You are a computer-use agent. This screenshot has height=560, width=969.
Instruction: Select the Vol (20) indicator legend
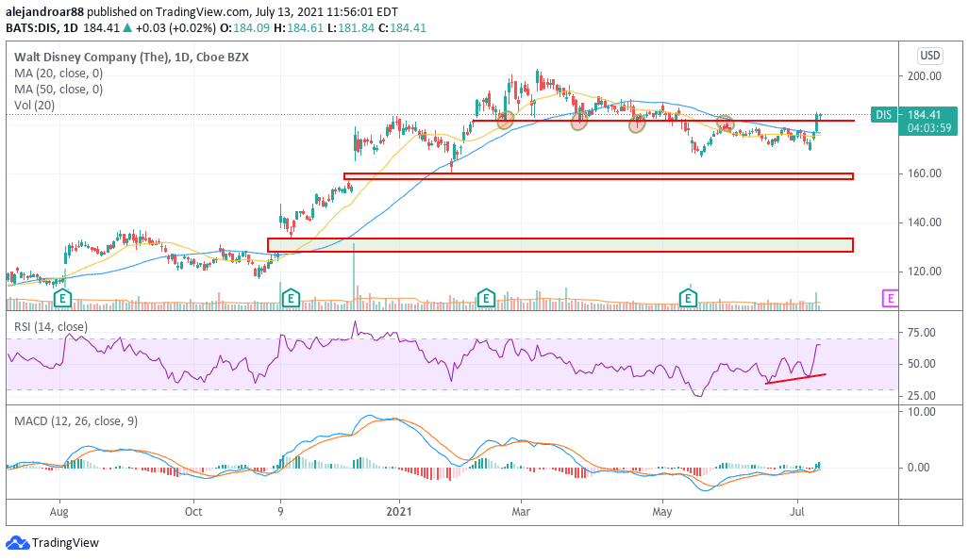coord(35,106)
